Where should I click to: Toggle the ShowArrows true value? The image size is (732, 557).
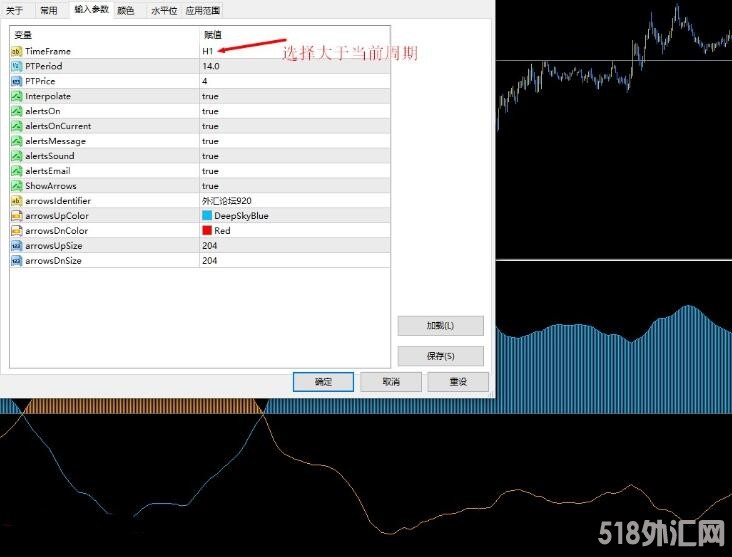pos(210,186)
